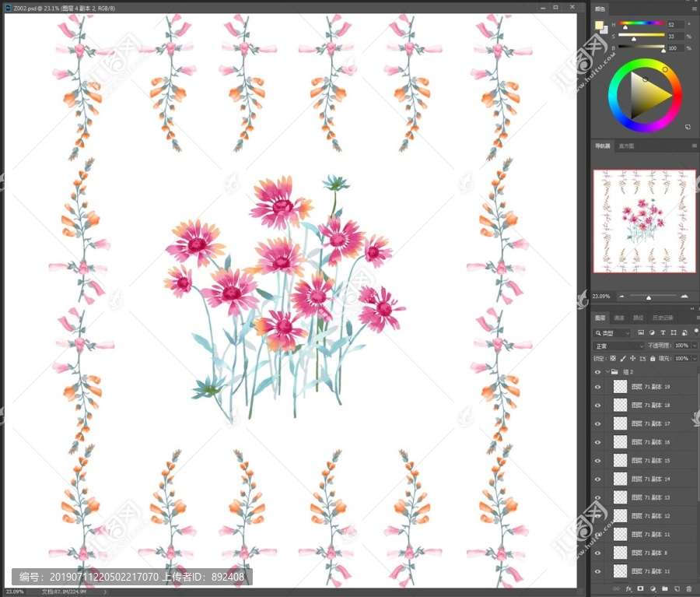Select layer 图层 71 副本 12
The width and height of the screenshot is (700, 597).
pyautogui.click(x=651, y=516)
